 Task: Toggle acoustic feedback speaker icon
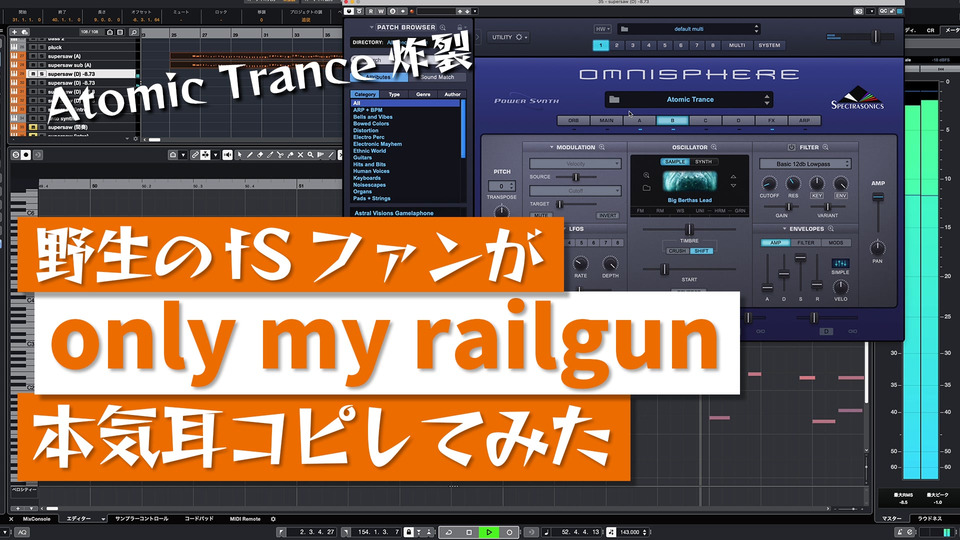[x=227, y=155]
